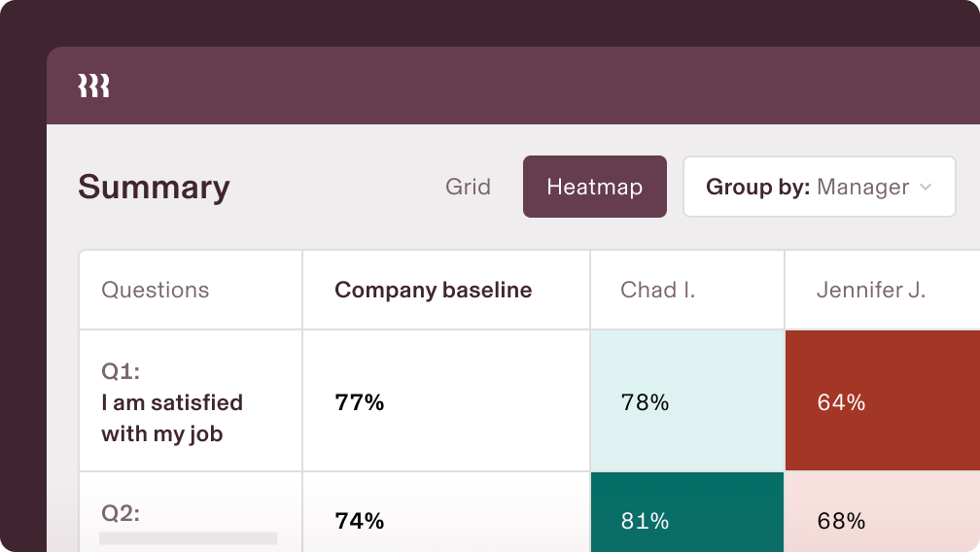Screen dimensions: 980x552
Task: Click Chad I.'s light teal 78% cell
Action: click(686, 401)
